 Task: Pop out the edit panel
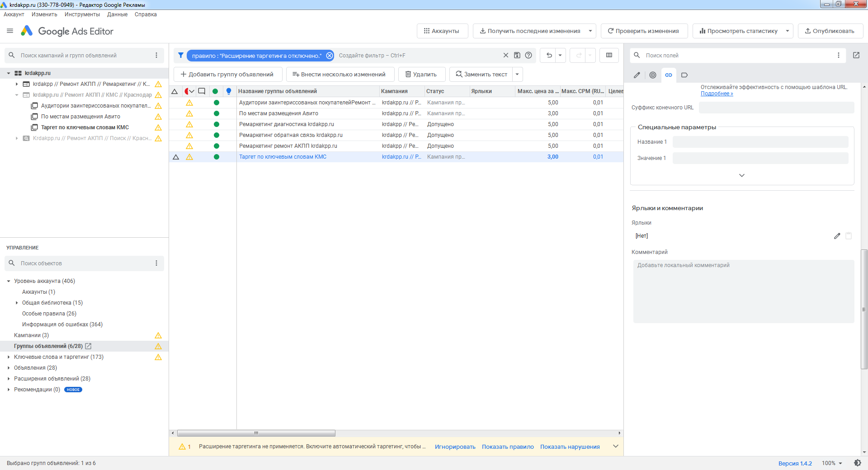(856, 55)
